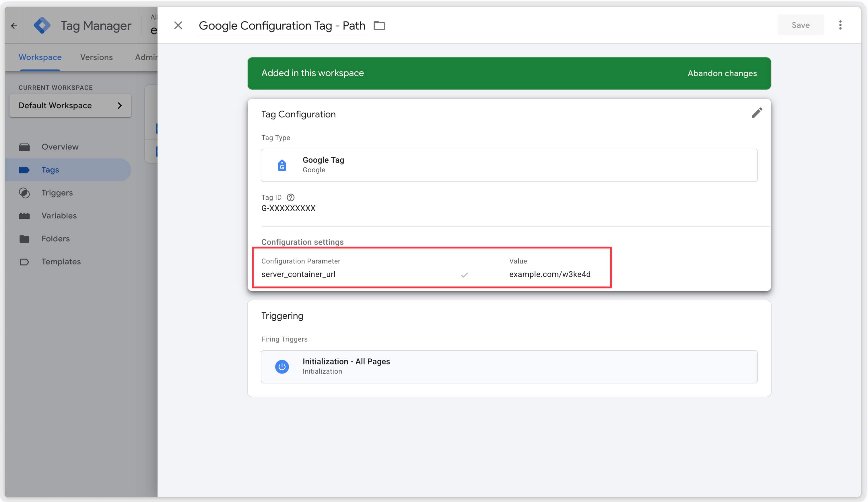The width and height of the screenshot is (868, 502).
Task: Click the checkmark next to server_container_url
Action: point(464,275)
